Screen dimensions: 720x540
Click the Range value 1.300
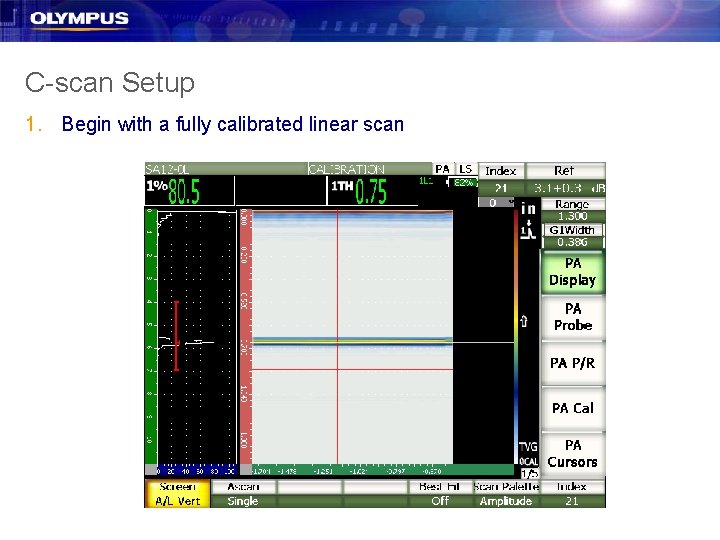pyautogui.click(x=573, y=216)
